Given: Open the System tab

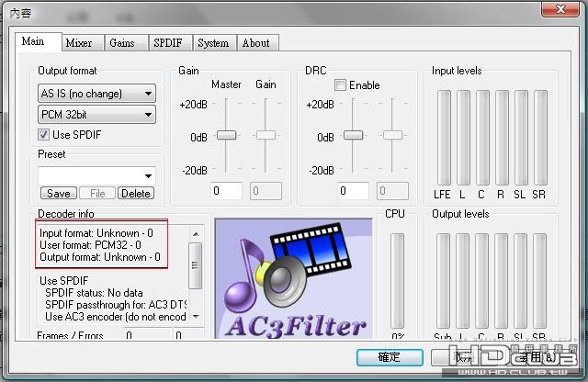Looking at the screenshot, I should click(214, 43).
